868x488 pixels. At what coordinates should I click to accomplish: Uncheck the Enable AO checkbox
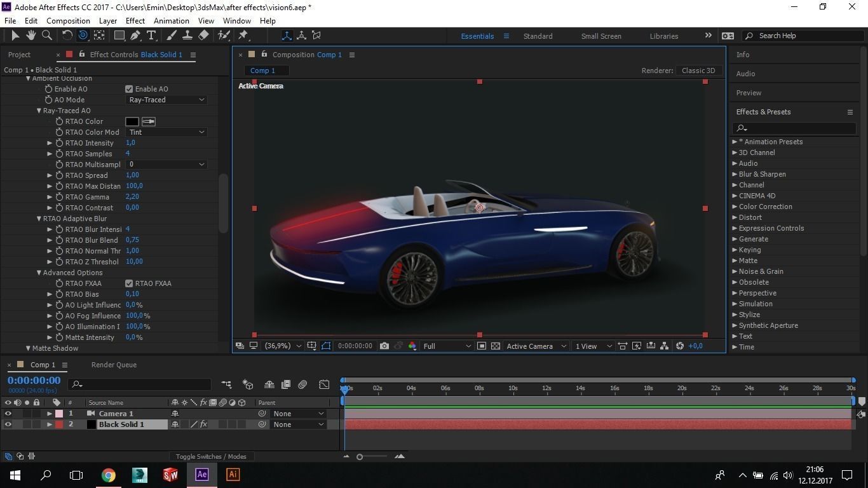[129, 89]
